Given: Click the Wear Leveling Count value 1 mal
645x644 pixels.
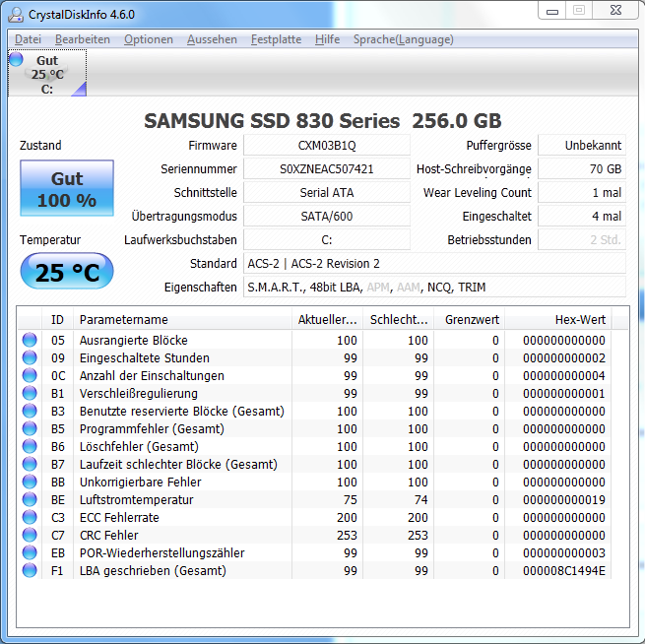Looking at the screenshot, I should 582,192.
